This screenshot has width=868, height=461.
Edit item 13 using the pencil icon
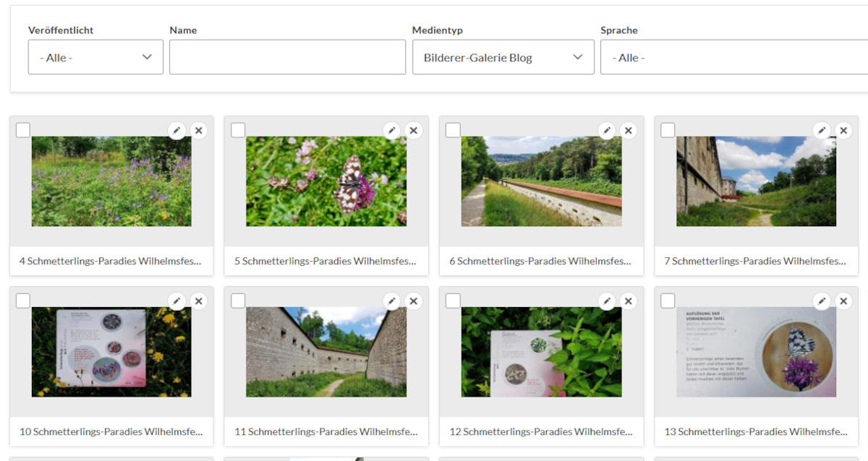click(x=821, y=301)
